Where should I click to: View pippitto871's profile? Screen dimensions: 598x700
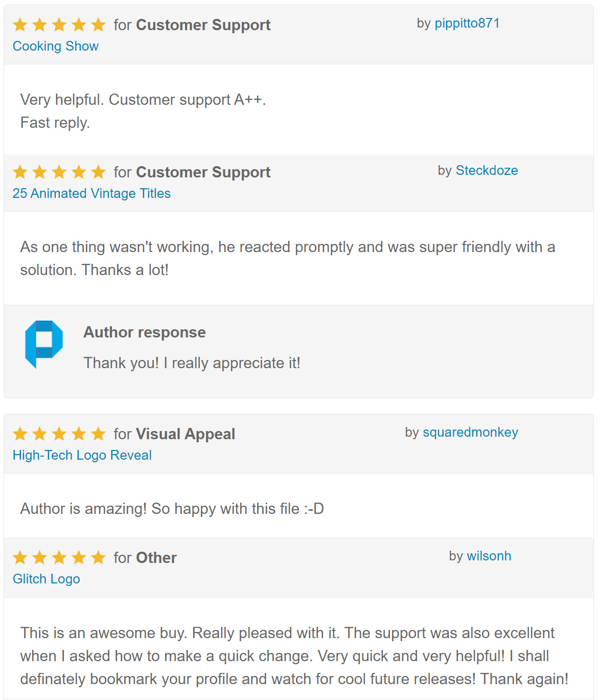467,23
